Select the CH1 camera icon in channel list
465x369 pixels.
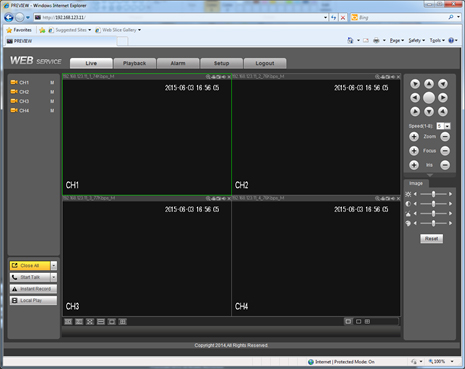pyautogui.click(x=14, y=82)
